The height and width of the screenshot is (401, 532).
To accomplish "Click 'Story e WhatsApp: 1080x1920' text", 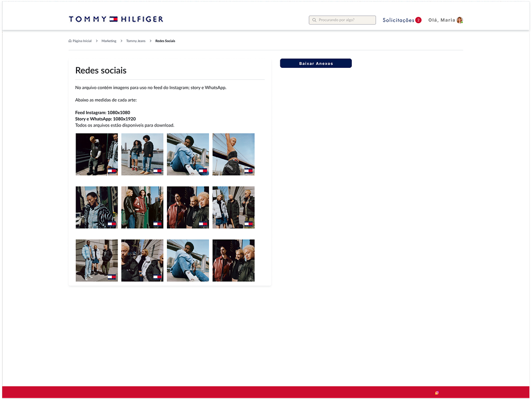I will pos(105,119).
